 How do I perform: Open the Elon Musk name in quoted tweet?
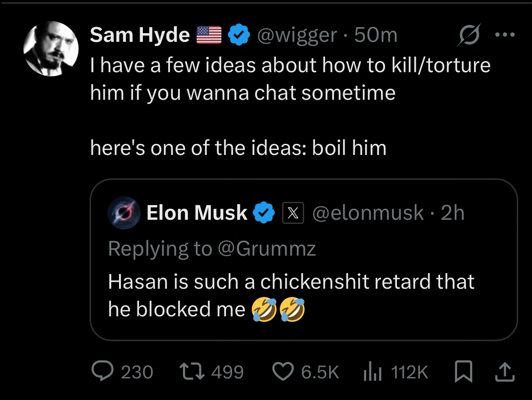pyautogui.click(x=197, y=212)
